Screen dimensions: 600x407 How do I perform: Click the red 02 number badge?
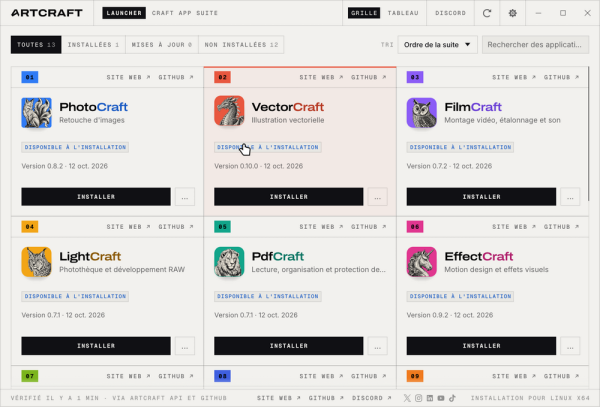point(222,77)
